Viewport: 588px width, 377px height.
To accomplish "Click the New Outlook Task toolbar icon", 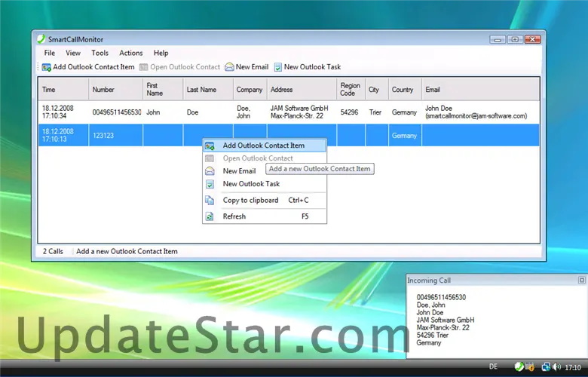I will [278, 67].
